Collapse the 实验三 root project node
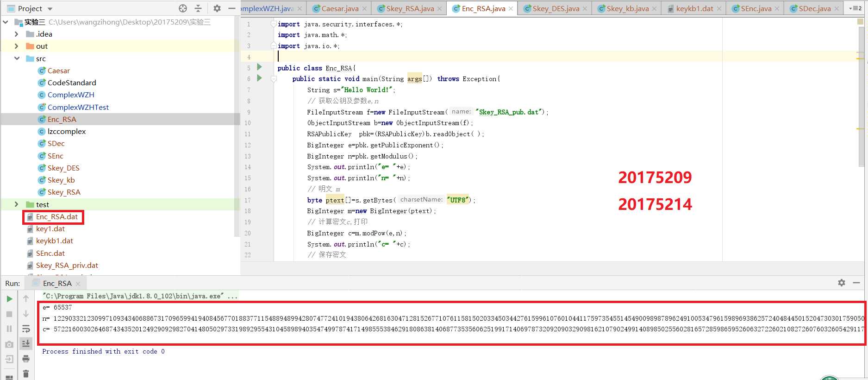Screen dimensions: 868x380 [x=6, y=22]
